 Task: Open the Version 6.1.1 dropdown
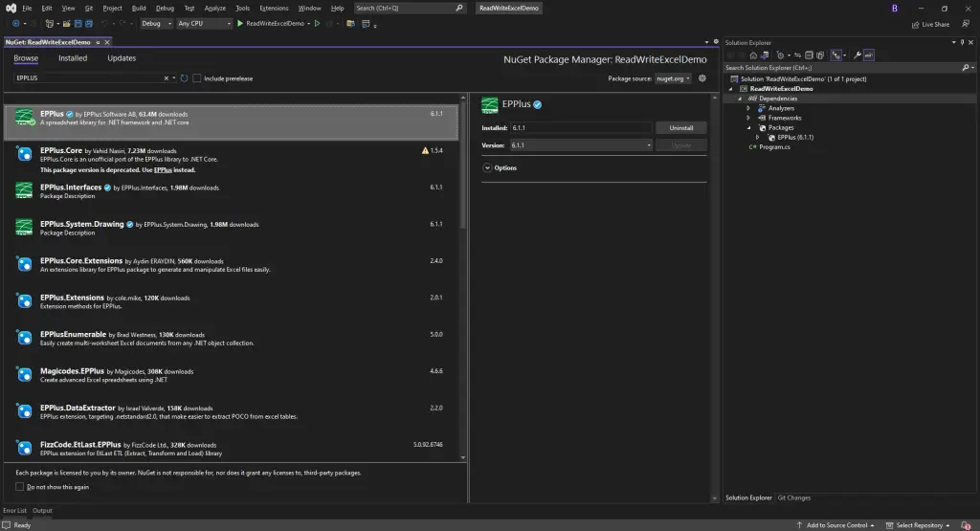pyautogui.click(x=581, y=144)
